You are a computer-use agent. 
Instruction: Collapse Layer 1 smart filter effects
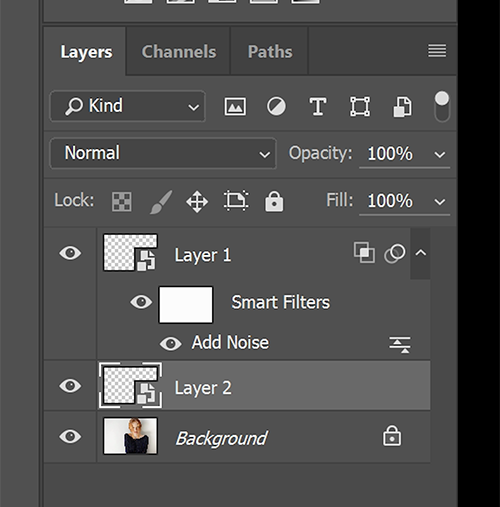[x=421, y=253]
